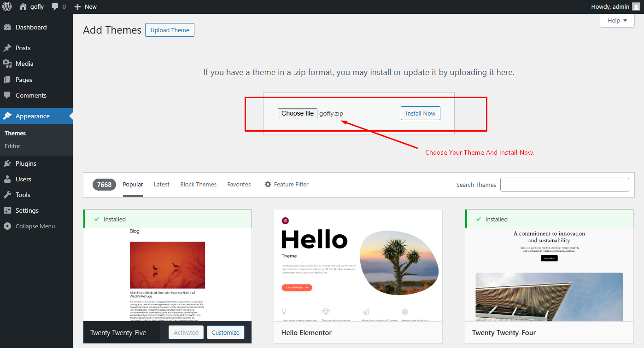Open the Block Themes tab
644x348 pixels.
[x=198, y=184]
